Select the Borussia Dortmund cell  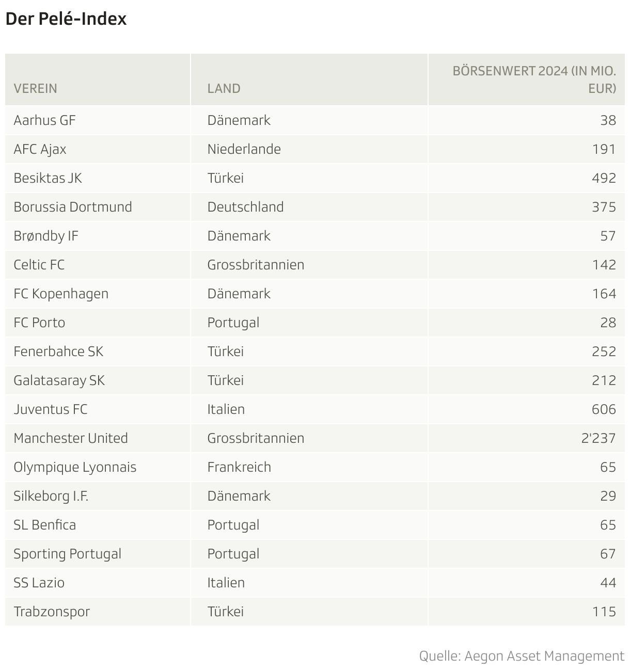point(73,207)
